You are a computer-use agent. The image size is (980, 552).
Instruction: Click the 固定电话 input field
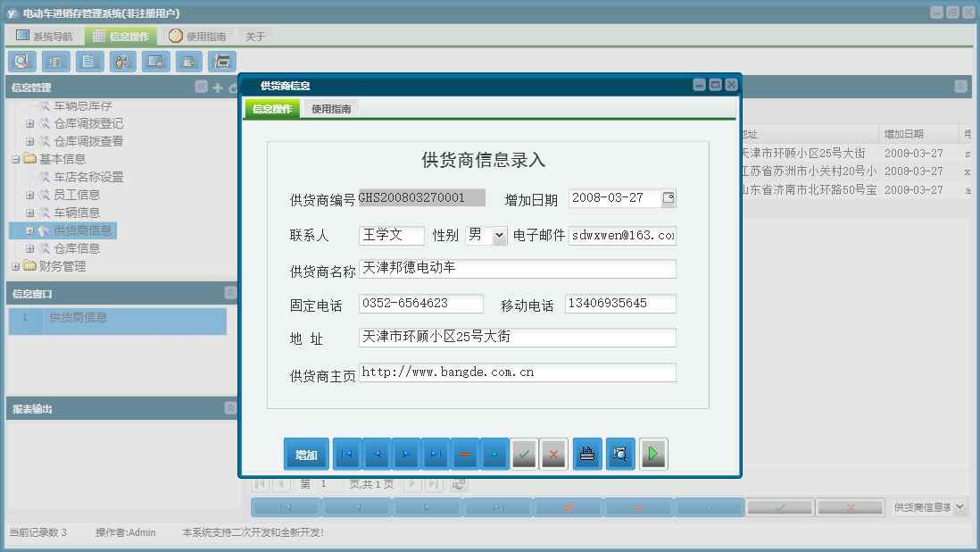420,304
